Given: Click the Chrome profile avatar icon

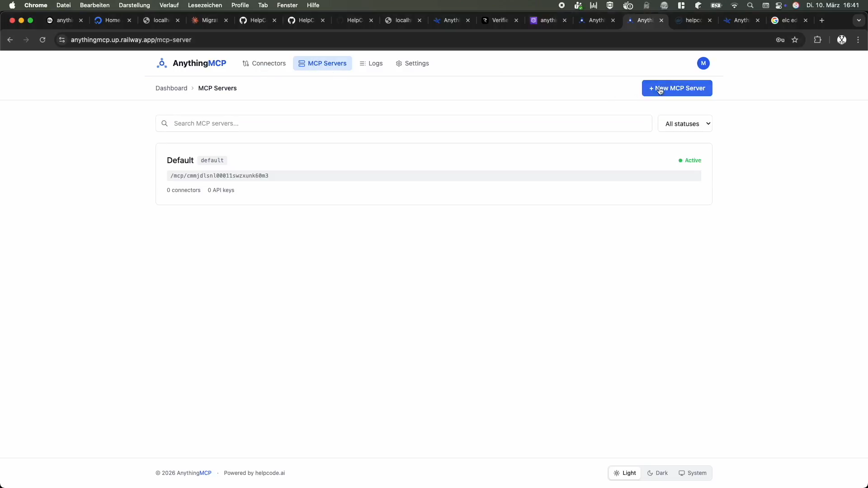Looking at the screenshot, I should [841, 40].
